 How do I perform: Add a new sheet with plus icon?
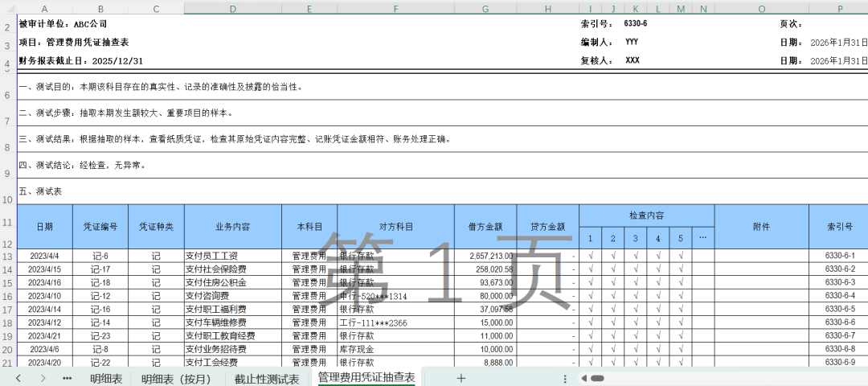point(461,378)
